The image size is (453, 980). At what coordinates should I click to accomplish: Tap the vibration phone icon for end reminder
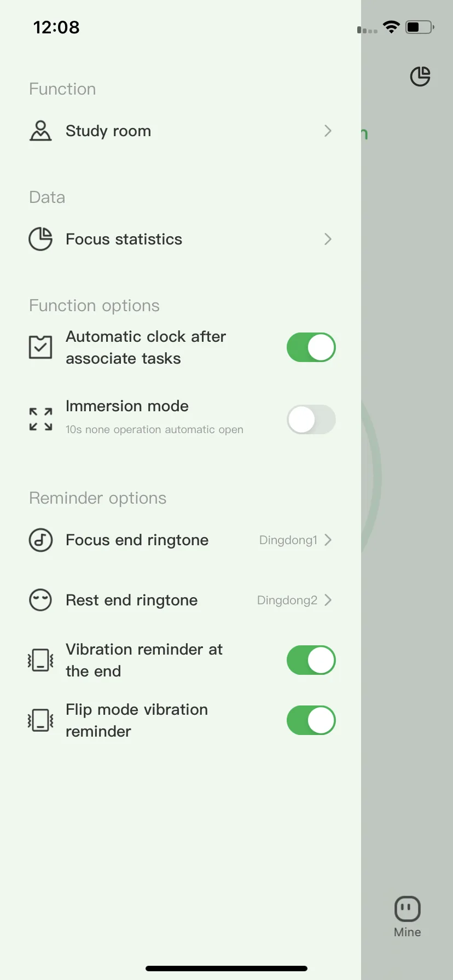pos(40,660)
